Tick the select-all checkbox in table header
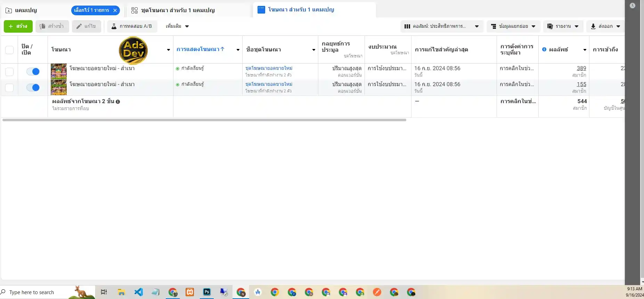 9,50
